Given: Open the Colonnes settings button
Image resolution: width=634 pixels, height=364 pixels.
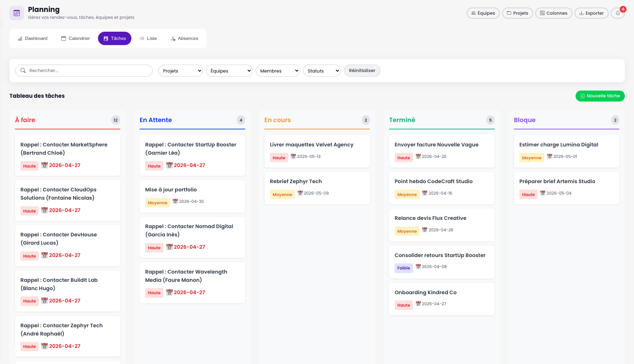Looking at the screenshot, I should coord(554,13).
